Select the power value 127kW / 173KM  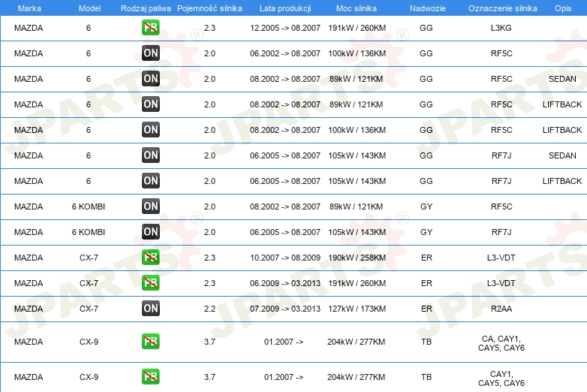[x=357, y=309]
